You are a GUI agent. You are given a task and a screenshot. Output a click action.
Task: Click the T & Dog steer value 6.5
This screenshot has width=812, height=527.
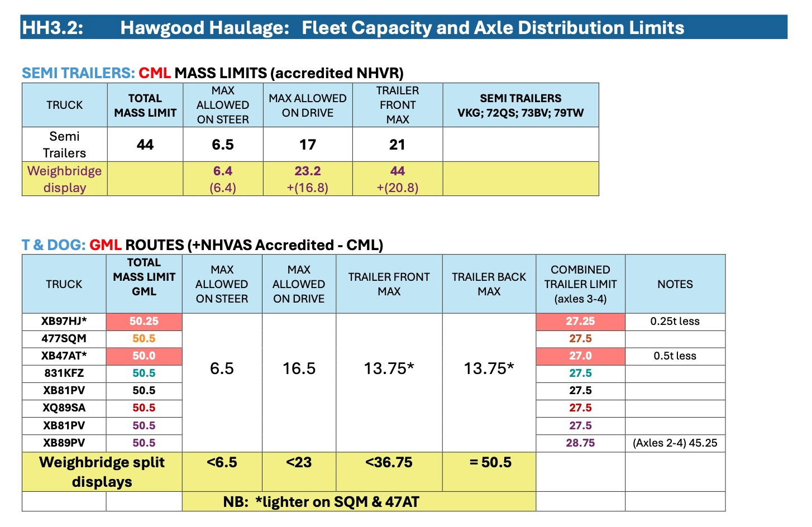[x=222, y=368]
